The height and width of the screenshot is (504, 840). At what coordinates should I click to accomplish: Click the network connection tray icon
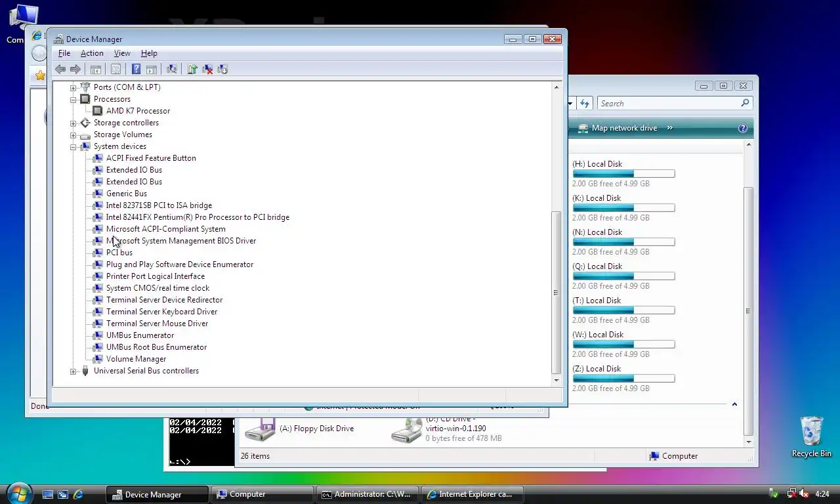[792, 494]
